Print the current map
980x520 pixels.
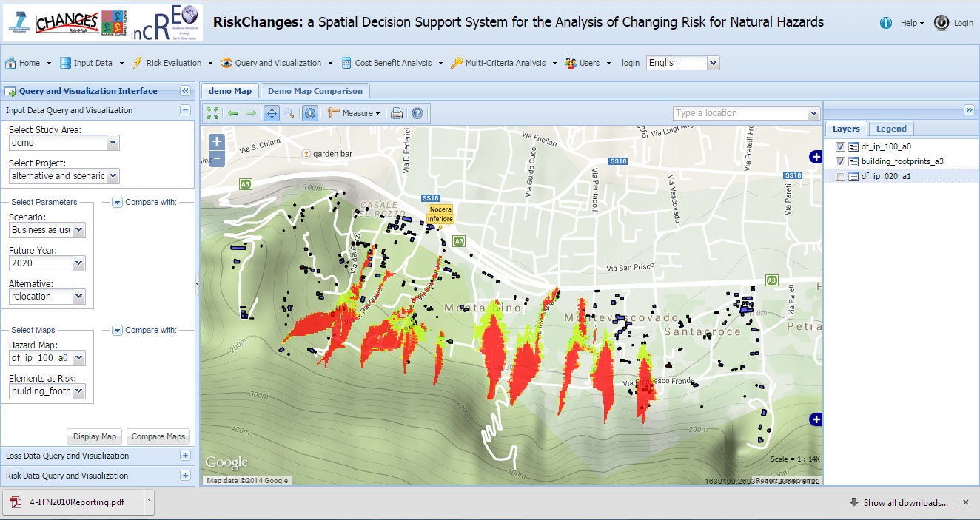pos(397,113)
